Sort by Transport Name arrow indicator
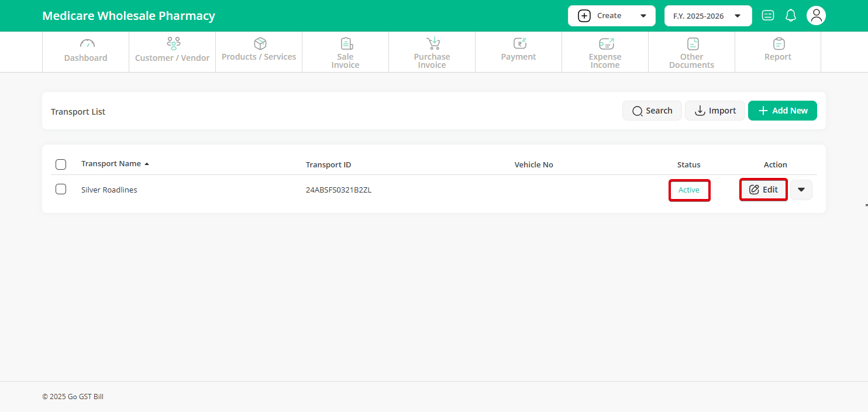The image size is (868, 412). (x=147, y=164)
